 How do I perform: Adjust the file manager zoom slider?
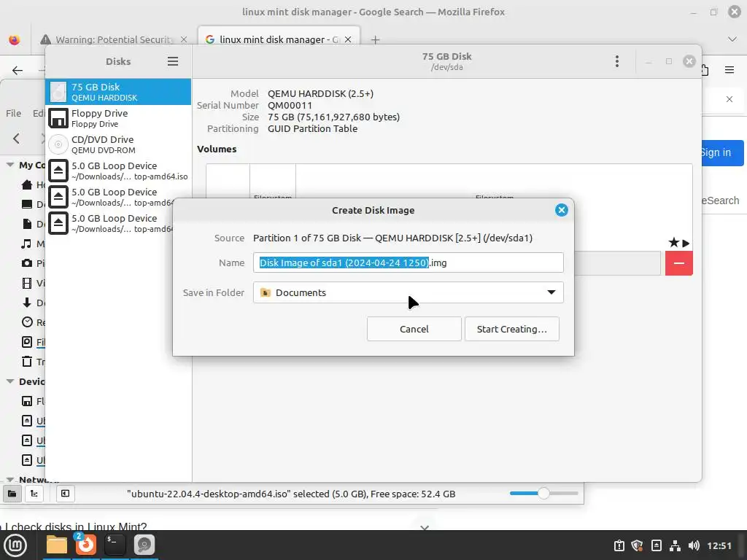coord(543,494)
